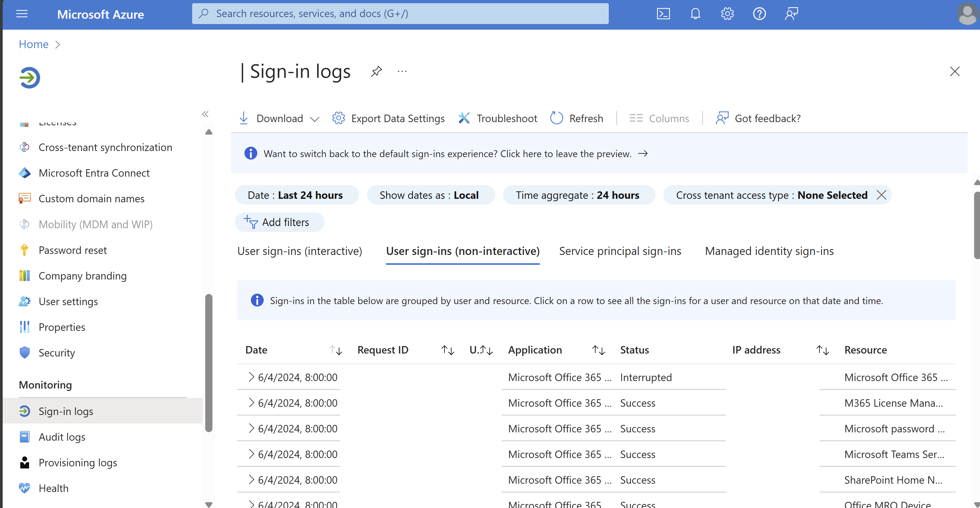Click the Troubleshoot button
Screen dimensions: 980x508
point(498,118)
